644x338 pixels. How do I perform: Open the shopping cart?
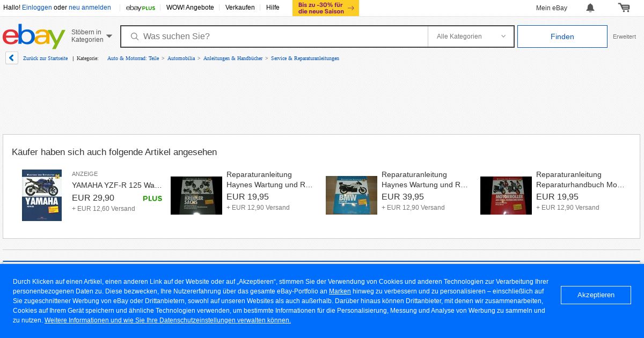tap(624, 8)
